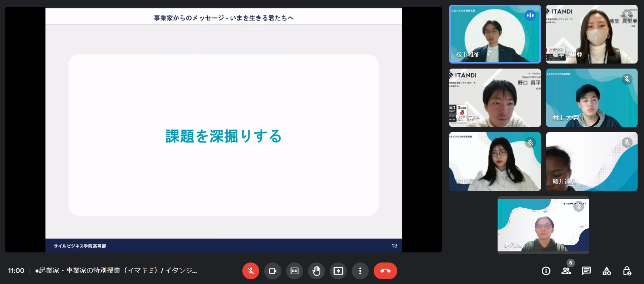Open the three-dot more options menu
Screen dimensions: 644x284
click(x=360, y=271)
